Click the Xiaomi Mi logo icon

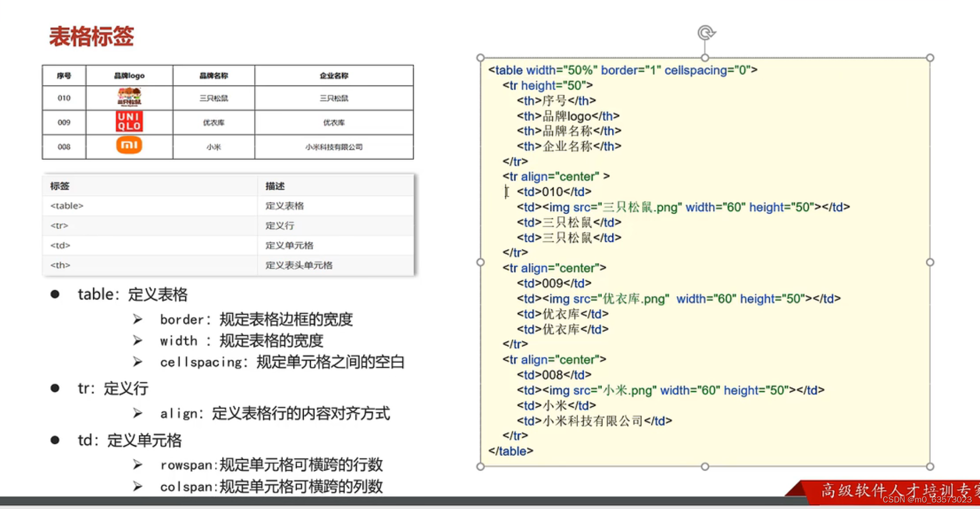coord(129,146)
